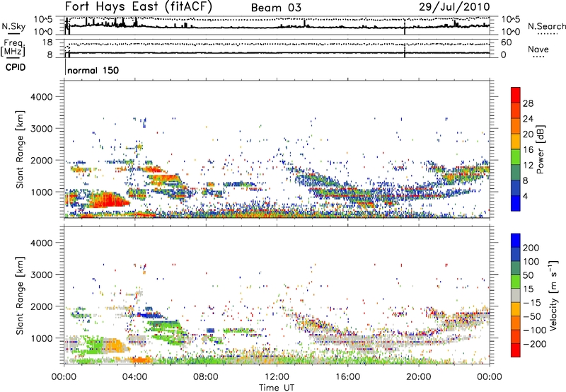Click the '3000' tick of velocity panel
This screenshot has height=392, width=566.
(x=41, y=275)
